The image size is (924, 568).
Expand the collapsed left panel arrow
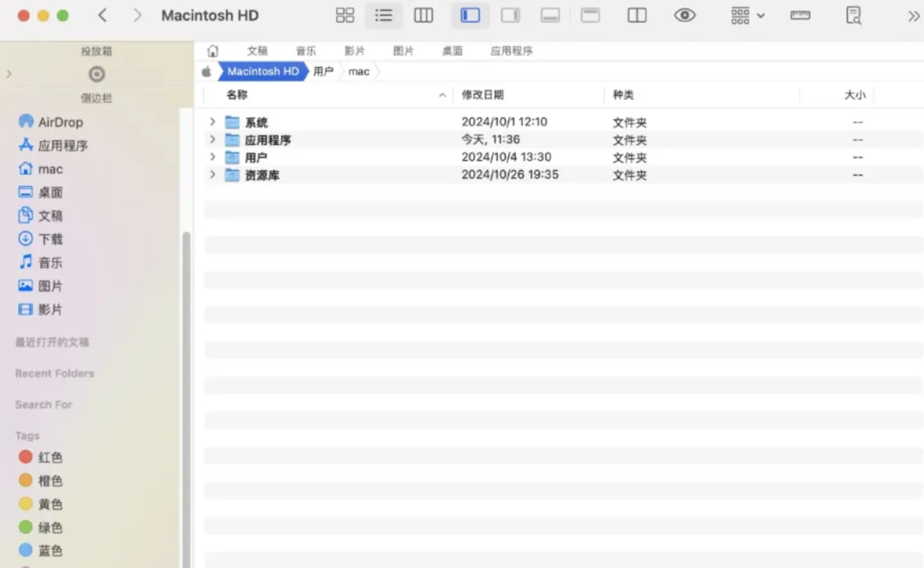click(x=9, y=74)
